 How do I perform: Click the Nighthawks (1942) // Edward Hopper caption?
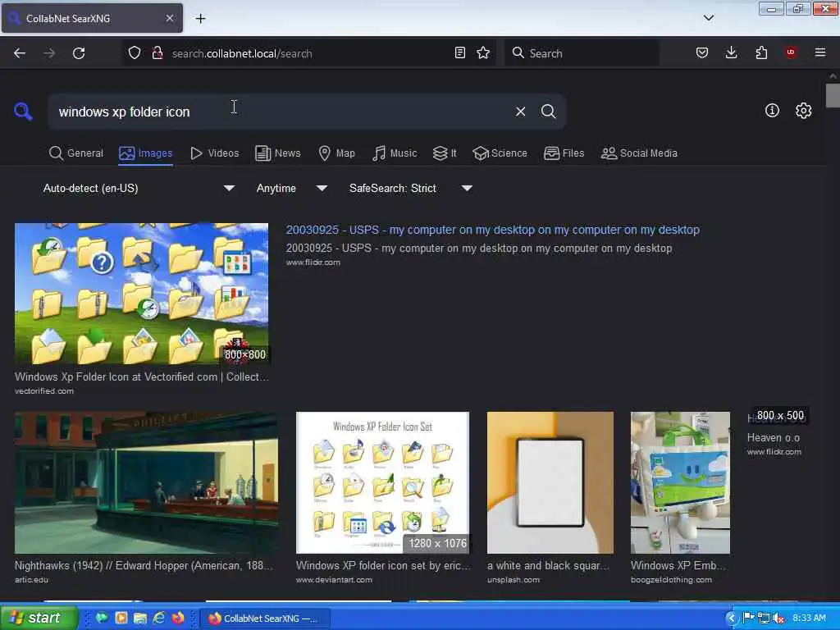click(144, 565)
